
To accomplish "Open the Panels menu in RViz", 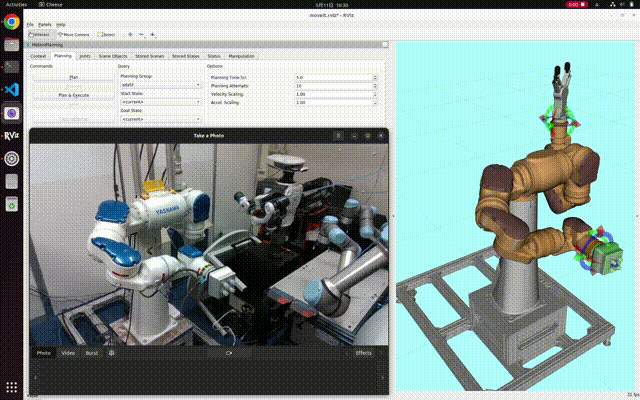I will pos(44,24).
